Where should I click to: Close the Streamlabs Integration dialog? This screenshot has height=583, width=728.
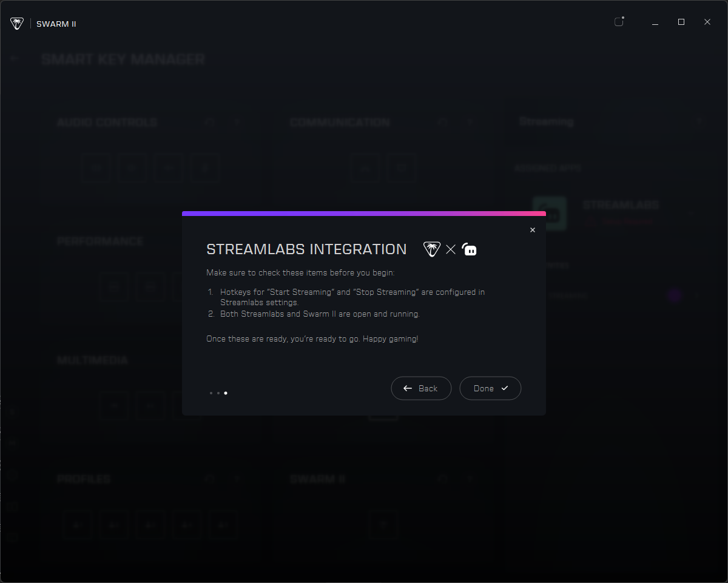click(x=533, y=230)
